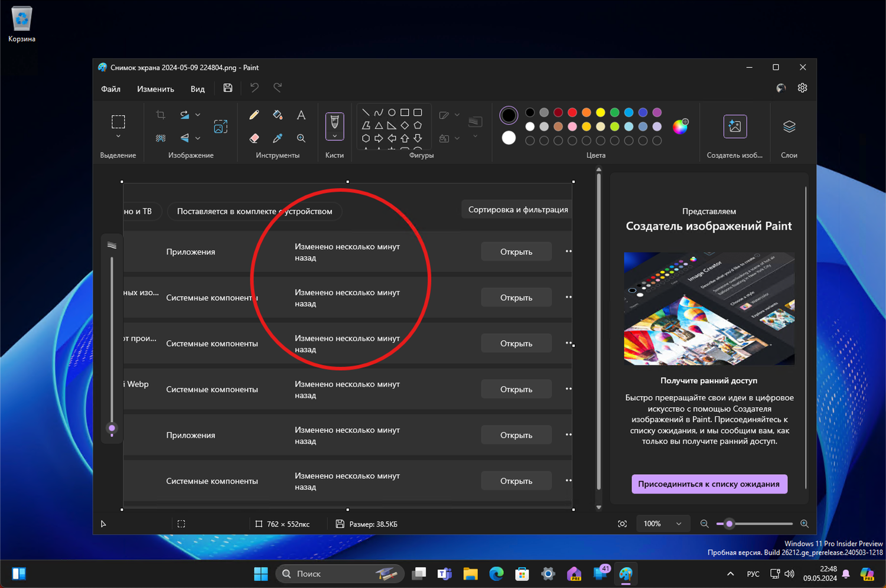The width and height of the screenshot is (886, 588).
Task: Click the Создатель изображений button
Action: pos(735,127)
